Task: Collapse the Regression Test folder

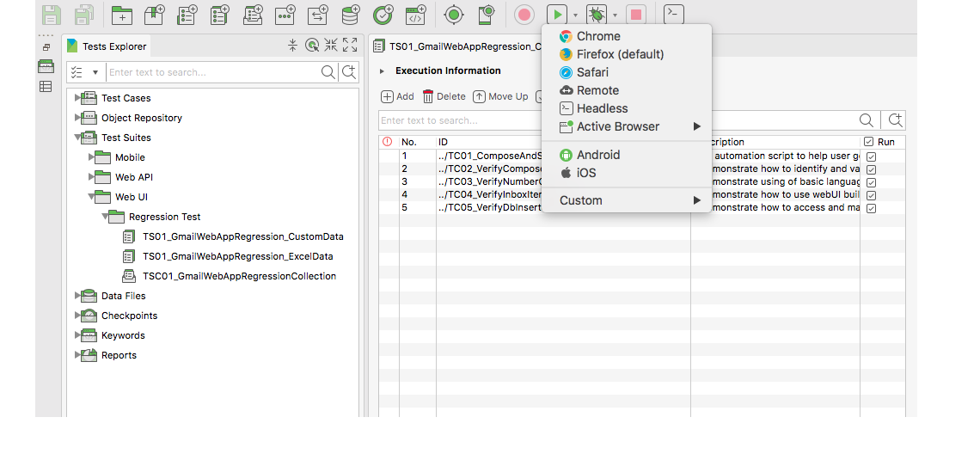Action: 106,217
